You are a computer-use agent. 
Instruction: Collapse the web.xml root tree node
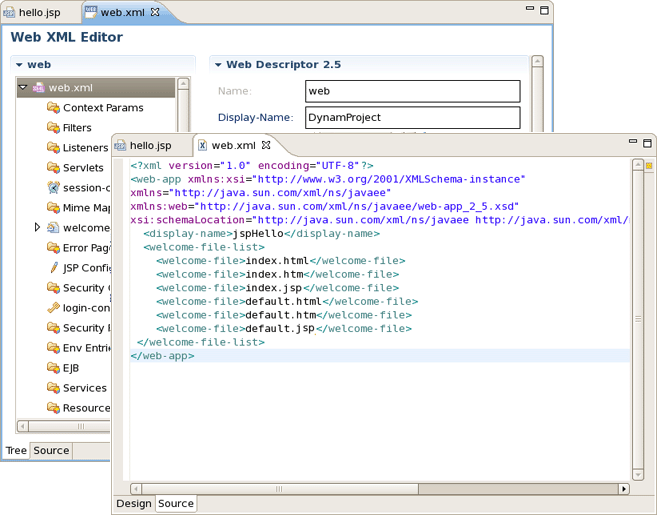(24, 88)
